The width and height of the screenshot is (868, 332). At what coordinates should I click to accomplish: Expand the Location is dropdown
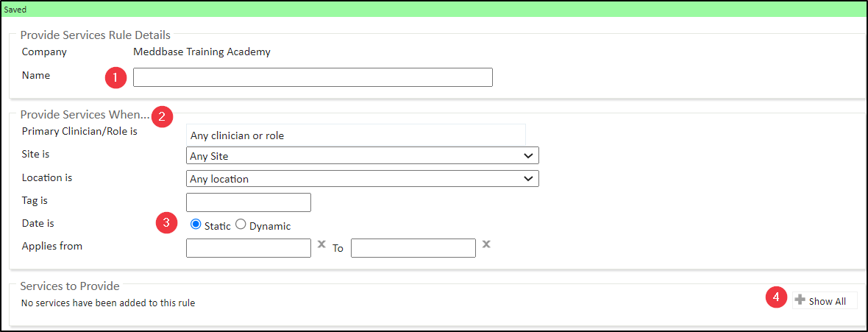[x=362, y=179]
